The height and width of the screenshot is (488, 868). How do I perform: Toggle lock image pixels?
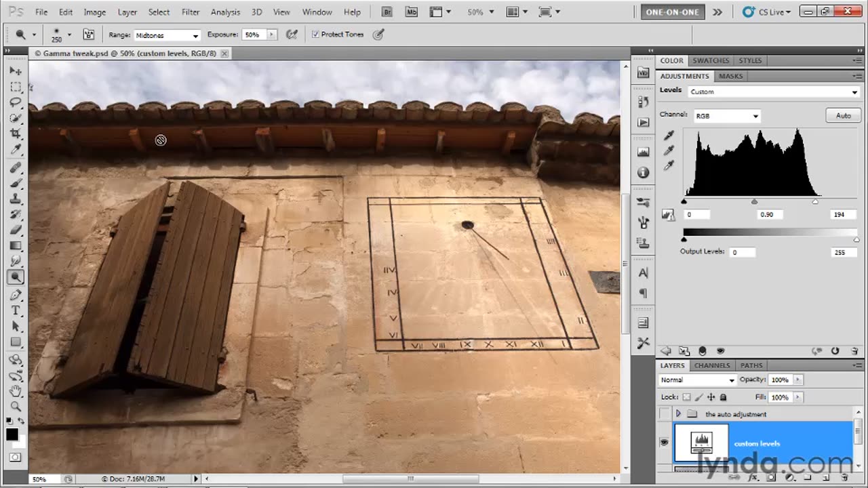pos(698,397)
